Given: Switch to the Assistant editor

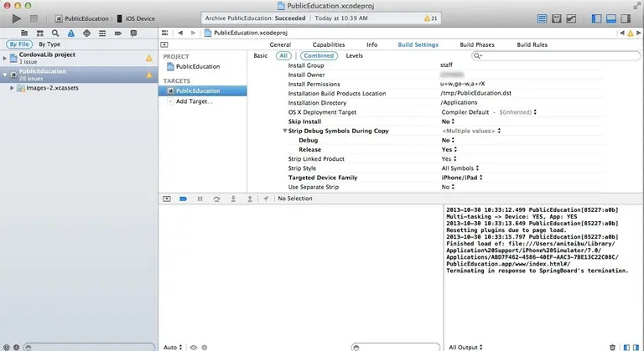Looking at the screenshot, I should pos(557,18).
